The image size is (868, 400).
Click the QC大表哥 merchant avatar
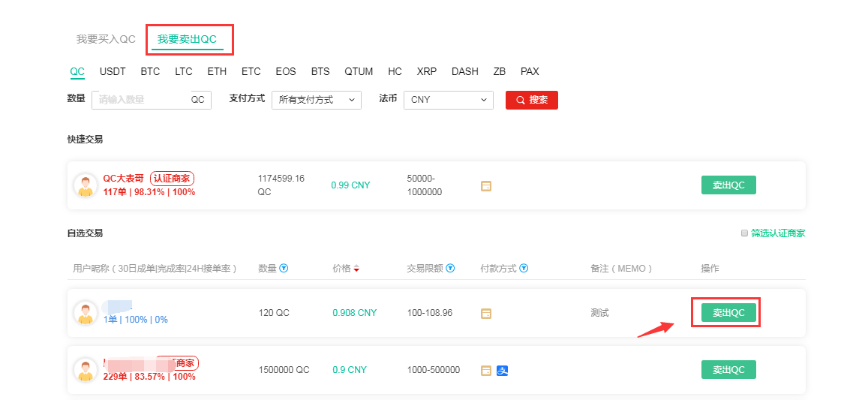(x=86, y=185)
